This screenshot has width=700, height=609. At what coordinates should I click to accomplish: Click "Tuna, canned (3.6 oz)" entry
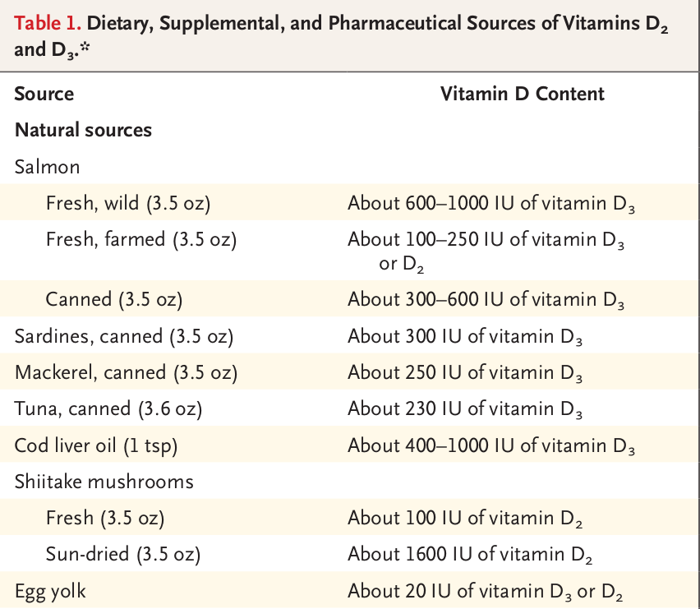click(x=108, y=408)
